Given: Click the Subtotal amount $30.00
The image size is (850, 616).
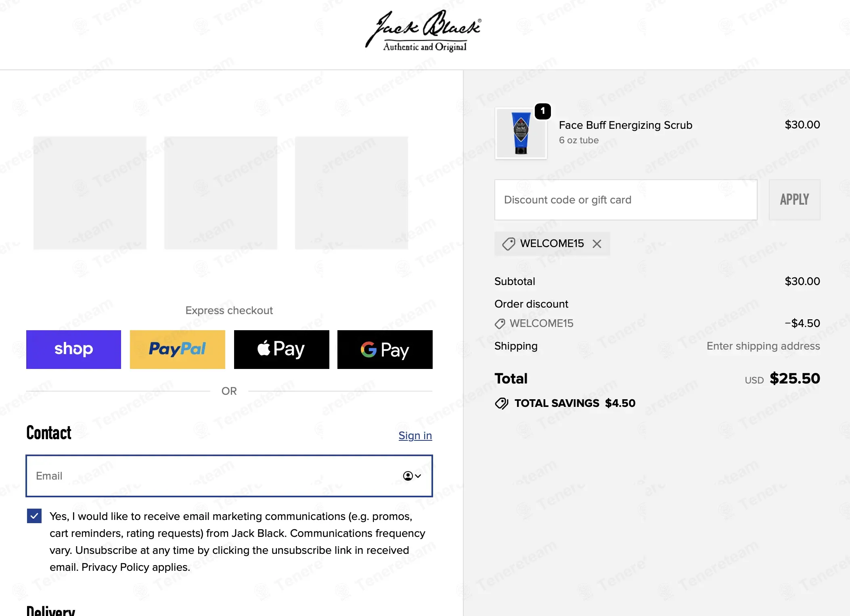Looking at the screenshot, I should tap(802, 281).
